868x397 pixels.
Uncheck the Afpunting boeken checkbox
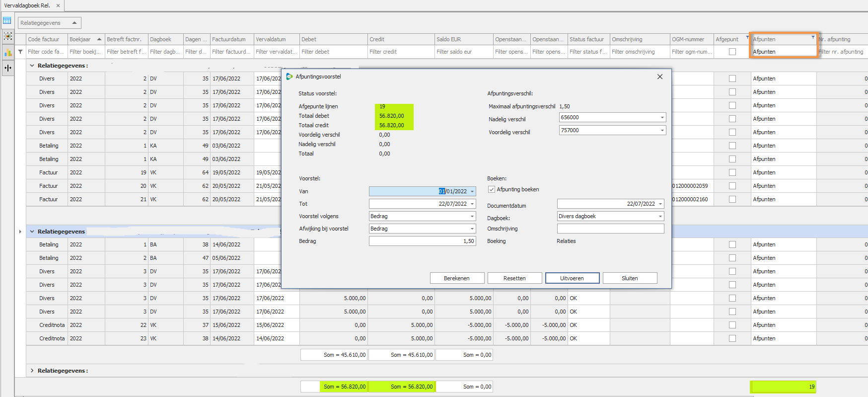(492, 189)
